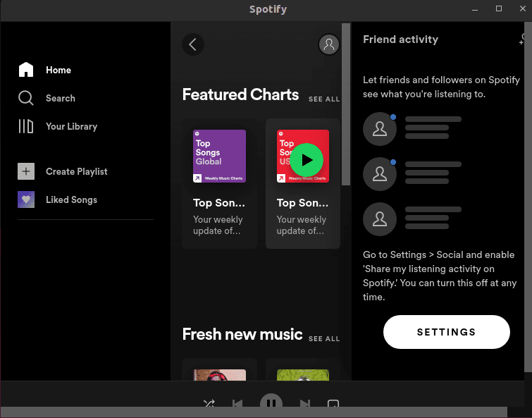
Task: Minimize the Spotify window
Action: click(x=475, y=9)
